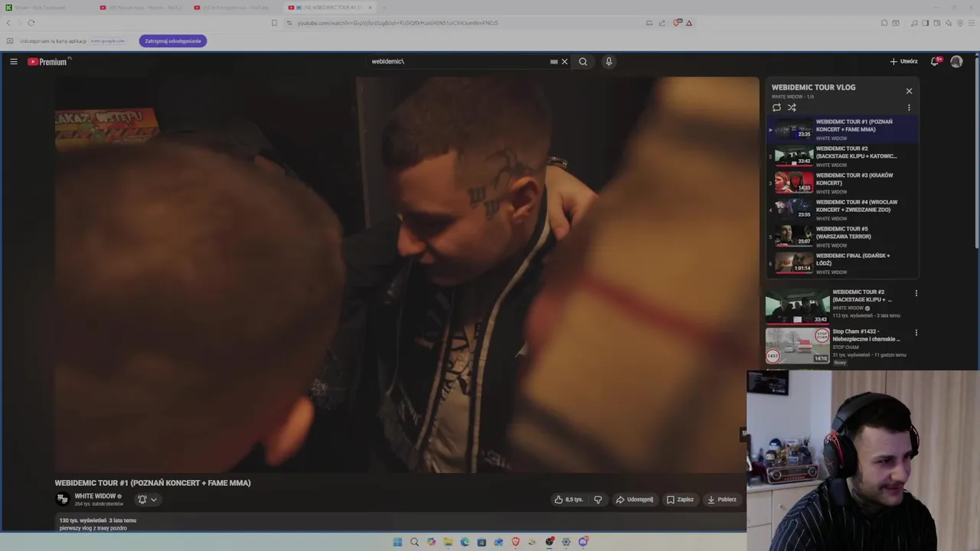This screenshot has width=980, height=551.
Task: Open Copilot icon in taskbar
Action: pyautogui.click(x=431, y=542)
